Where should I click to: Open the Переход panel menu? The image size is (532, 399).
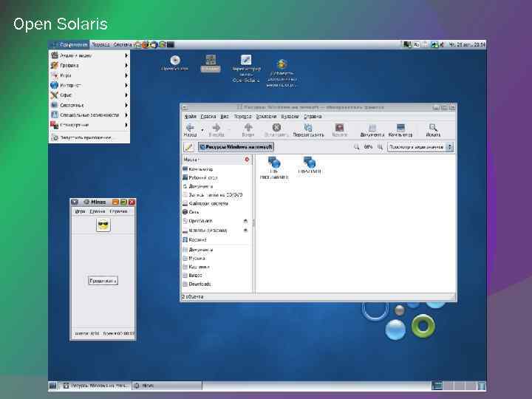click(101, 44)
